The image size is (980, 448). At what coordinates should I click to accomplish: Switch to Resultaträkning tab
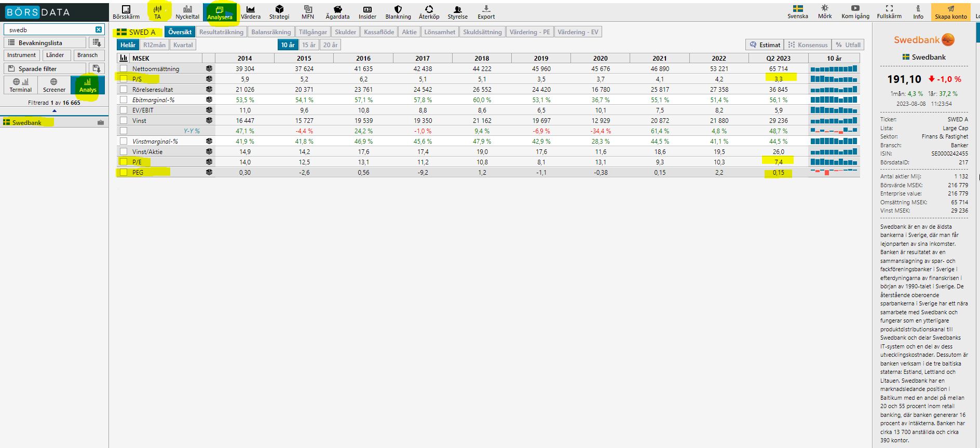(221, 32)
